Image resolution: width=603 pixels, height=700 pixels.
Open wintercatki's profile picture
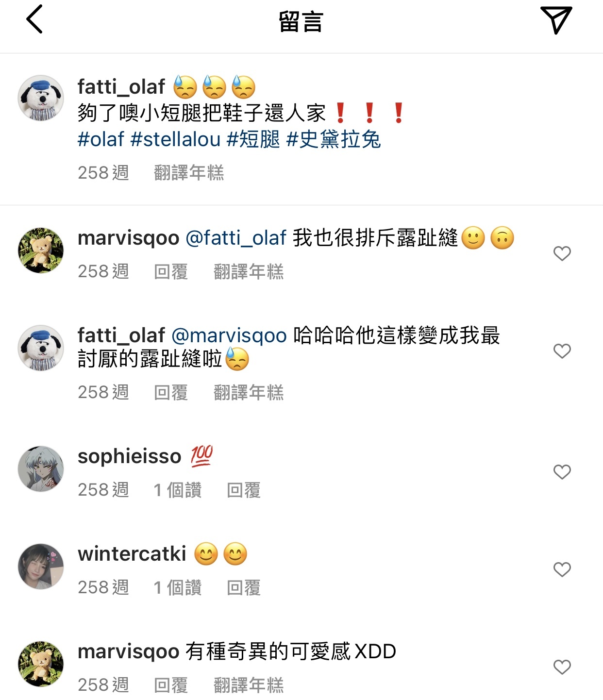41,567
